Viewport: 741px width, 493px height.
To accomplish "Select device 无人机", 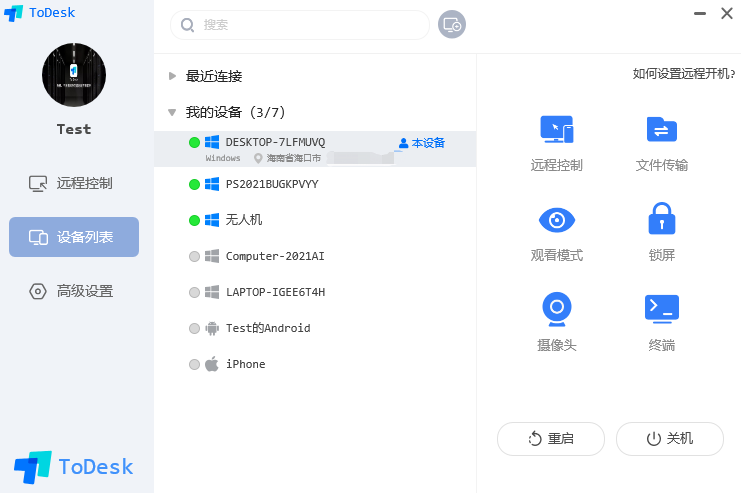I will [315, 220].
